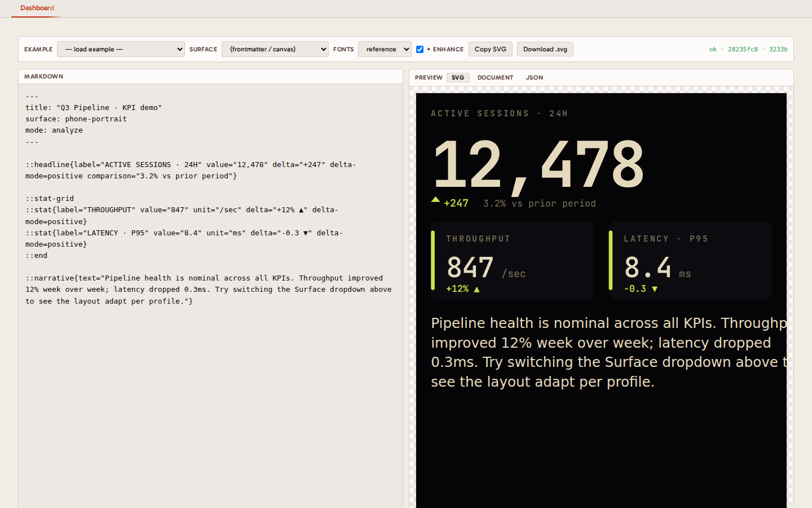Click the Download .svg button
This screenshot has width=812, height=508.
pos(545,49)
